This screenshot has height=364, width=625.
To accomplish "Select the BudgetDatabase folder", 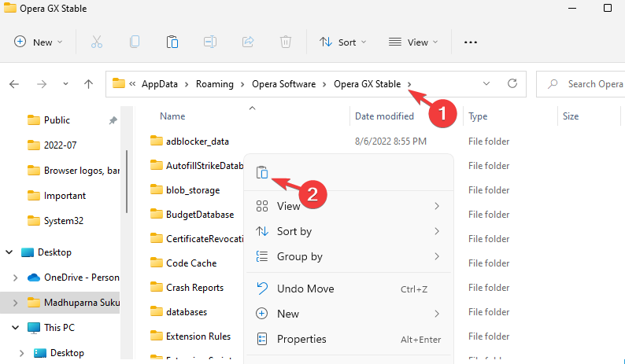I will (x=200, y=215).
